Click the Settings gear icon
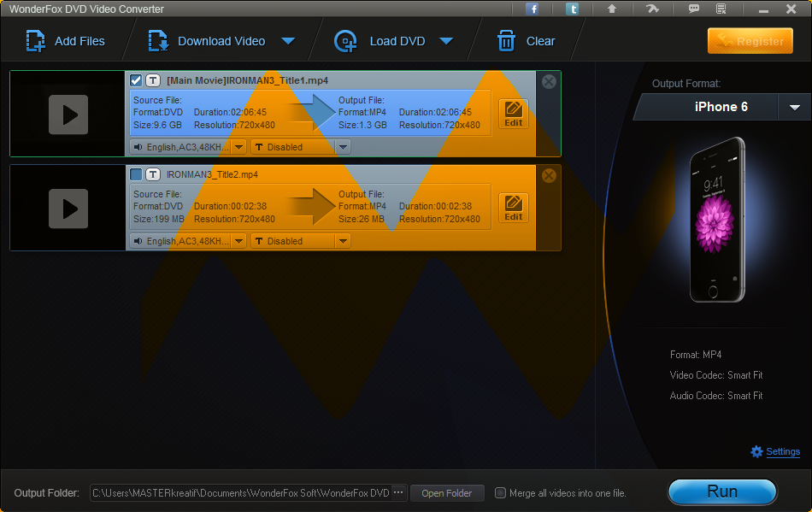This screenshot has width=812, height=512. point(756,451)
